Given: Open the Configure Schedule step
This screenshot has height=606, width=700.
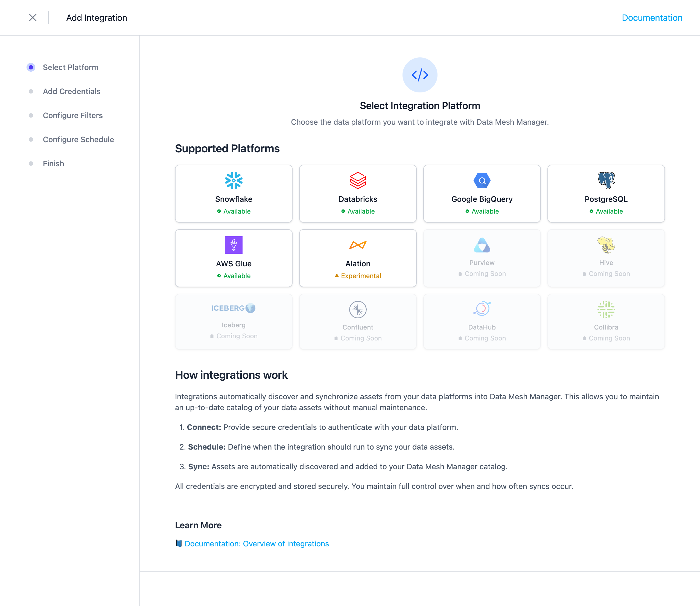Looking at the screenshot, I should pyautogui.click(x=78, y=139).
